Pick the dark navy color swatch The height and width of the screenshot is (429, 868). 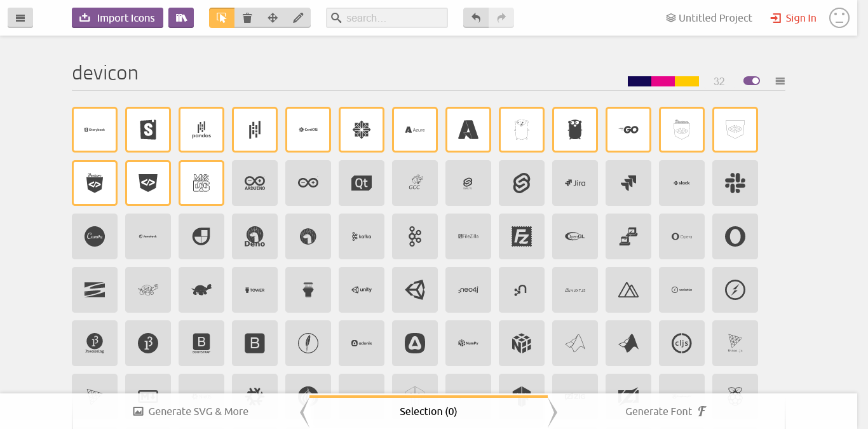(639, 81)
